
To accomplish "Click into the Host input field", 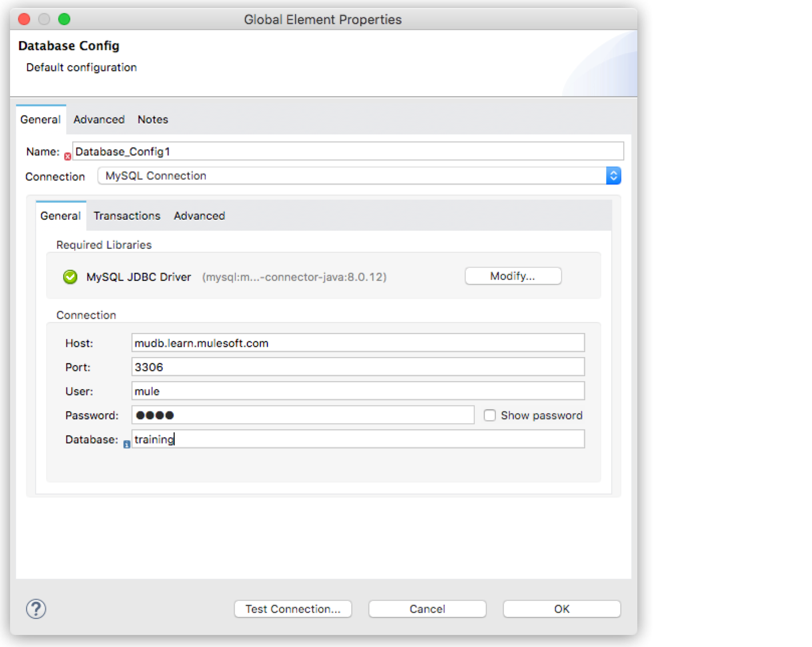I will (x=358, y=343).
